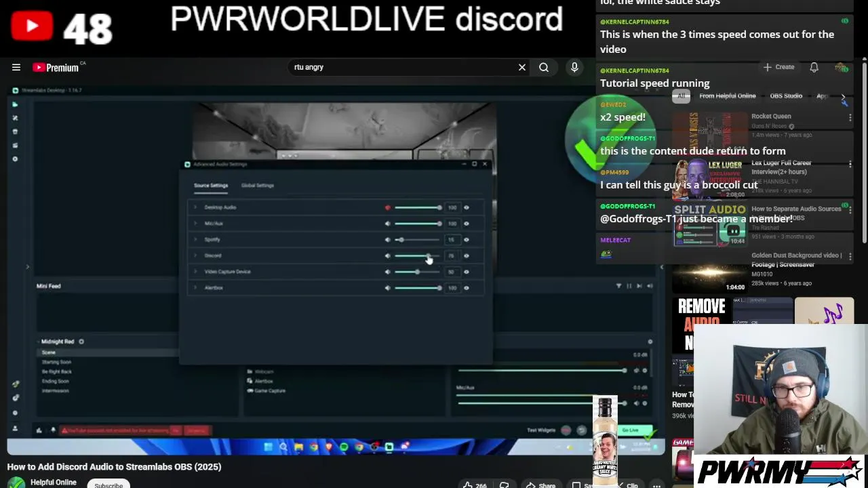Show more filter chips with arrow
The image size is (868, 488).
point(843,97)
